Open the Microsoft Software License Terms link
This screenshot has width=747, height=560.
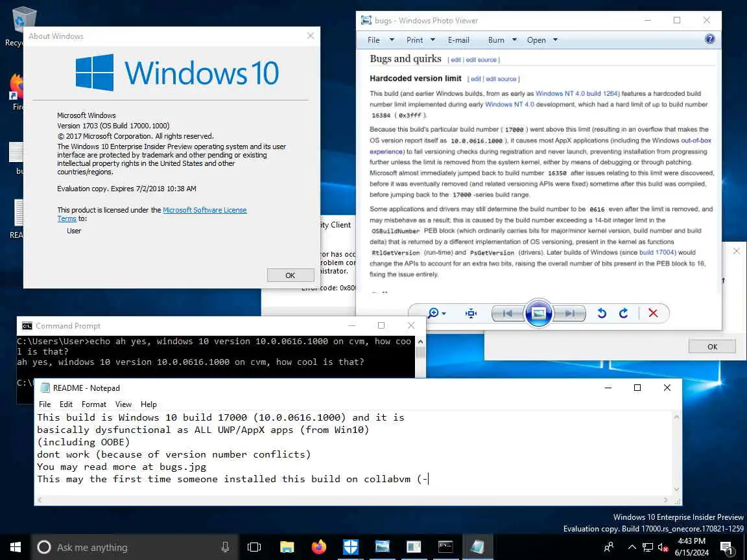click(204, 210)
